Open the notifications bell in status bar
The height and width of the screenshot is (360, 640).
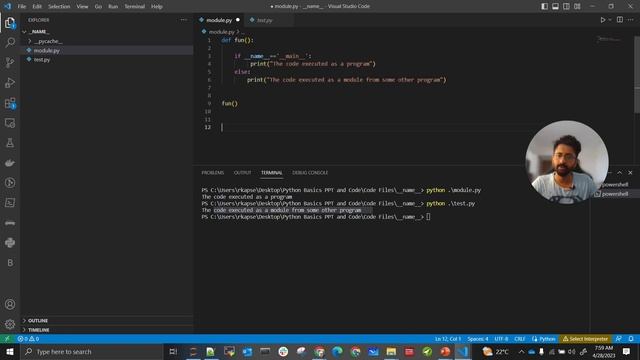point(631,339)
